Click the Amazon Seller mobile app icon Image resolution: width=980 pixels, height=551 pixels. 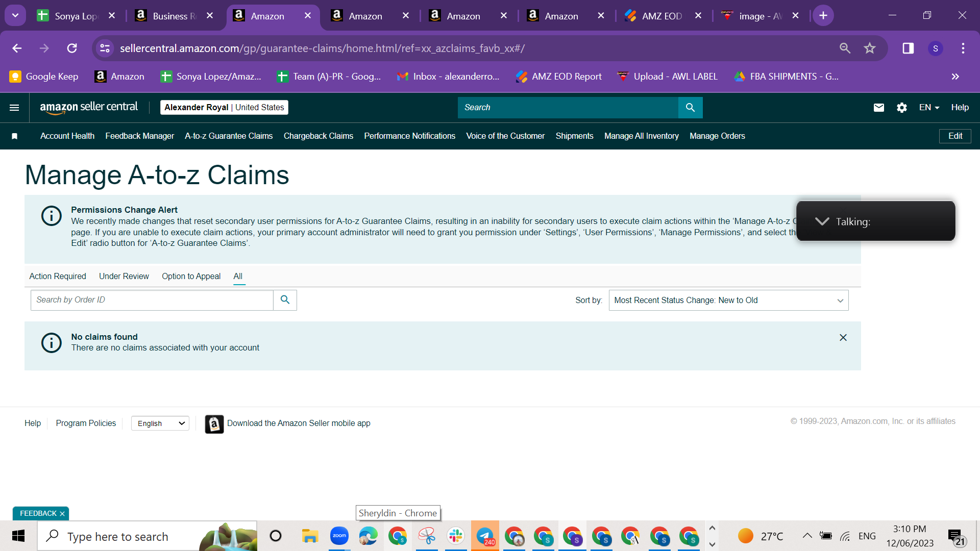214,424
